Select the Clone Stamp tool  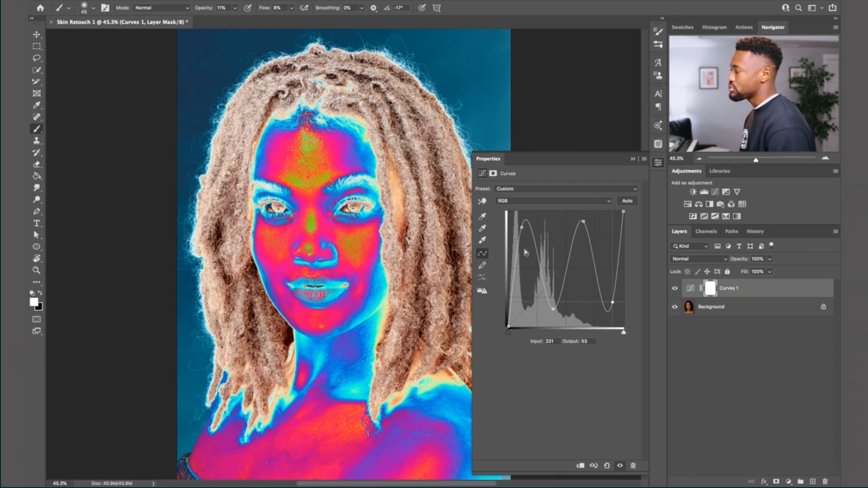pos(37,140)
